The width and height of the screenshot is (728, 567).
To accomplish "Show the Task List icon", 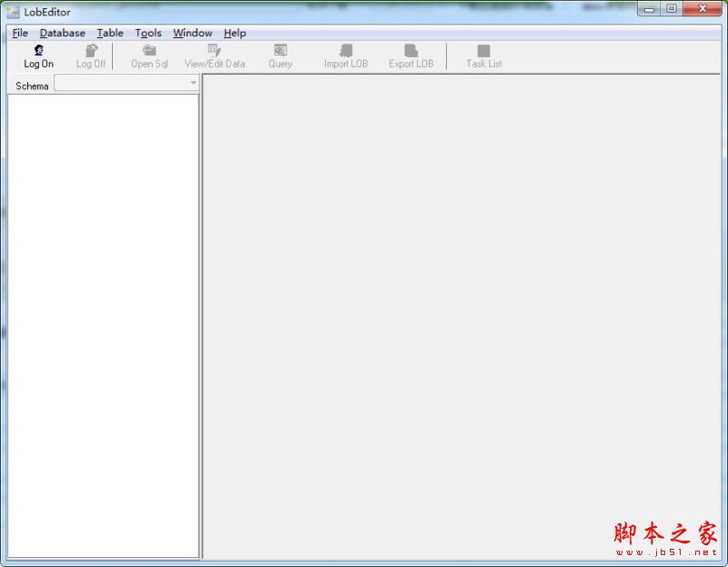I will (484, 51).
